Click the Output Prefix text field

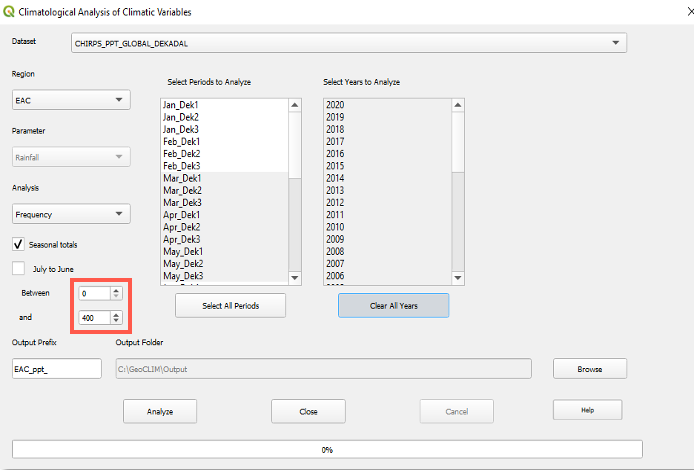tap(57, 369)
